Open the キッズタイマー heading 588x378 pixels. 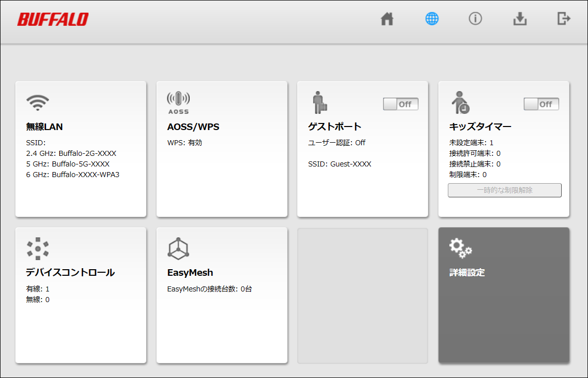(480, 127)
